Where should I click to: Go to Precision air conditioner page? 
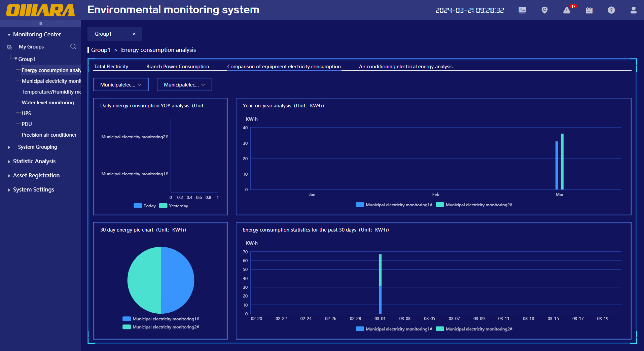pyautogui.click(x=49, y=135)
